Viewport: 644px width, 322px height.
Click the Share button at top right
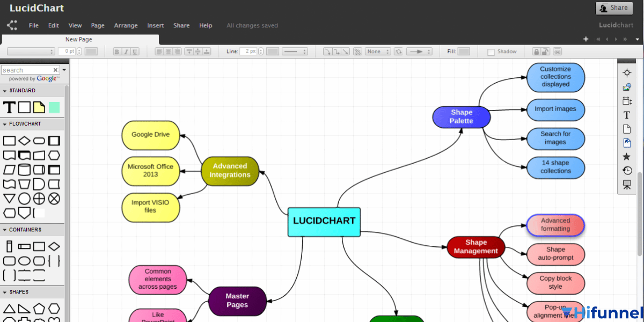(614, 8)
